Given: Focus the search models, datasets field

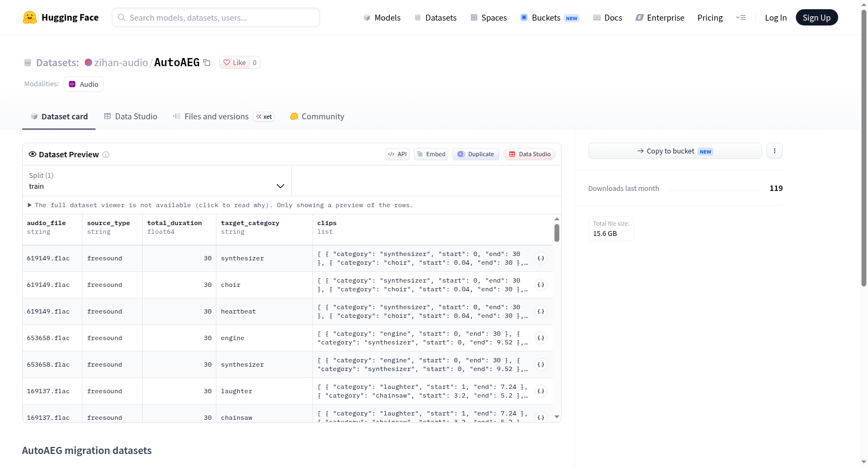Looking at the screenshot, I should 216,17.
